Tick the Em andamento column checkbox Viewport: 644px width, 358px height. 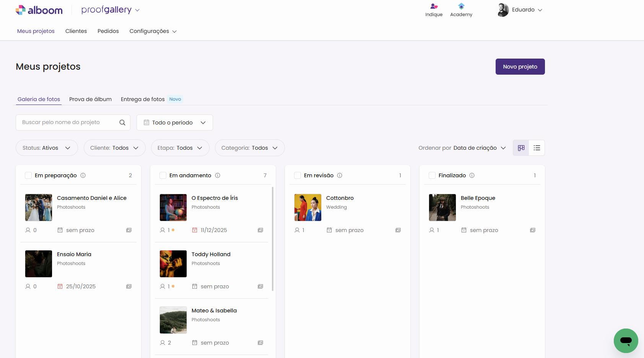coord(163,175)
